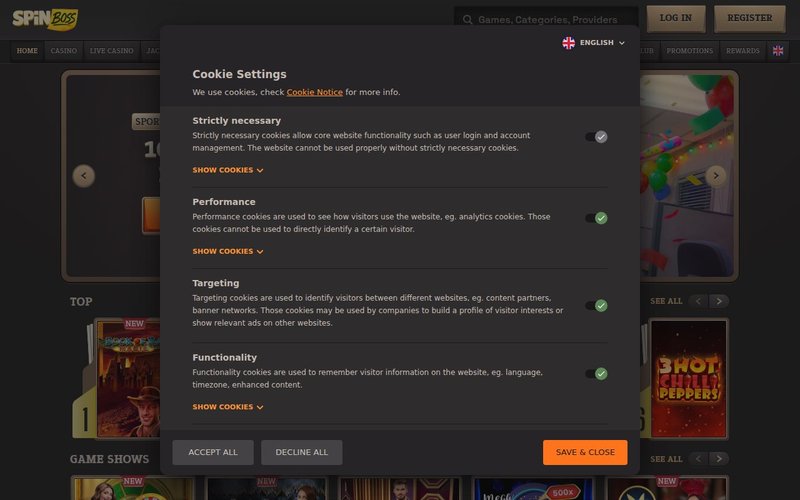Click the Log In button

coord(676,18)
